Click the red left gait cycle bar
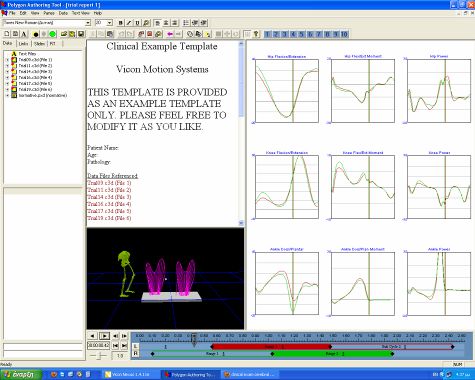Viewport: 475px width, 380px height. pos(271,347)
